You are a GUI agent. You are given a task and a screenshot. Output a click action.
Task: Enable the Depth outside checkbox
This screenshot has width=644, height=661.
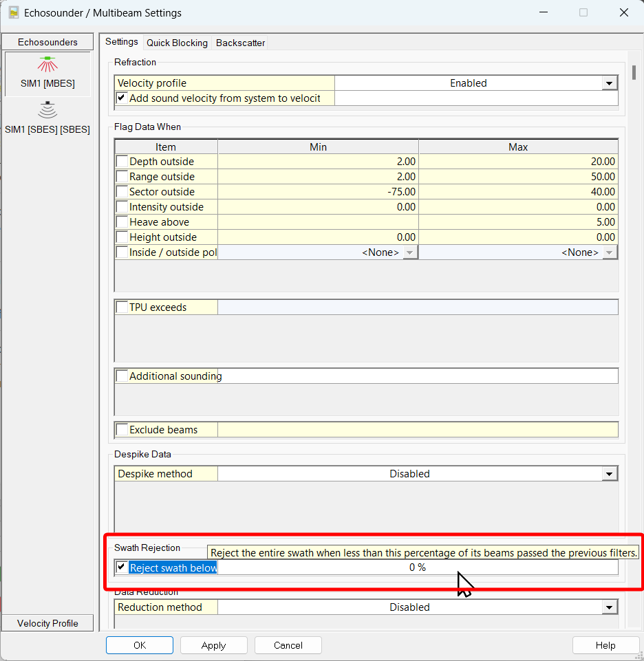pyautogui.click(x=122, y=162)
